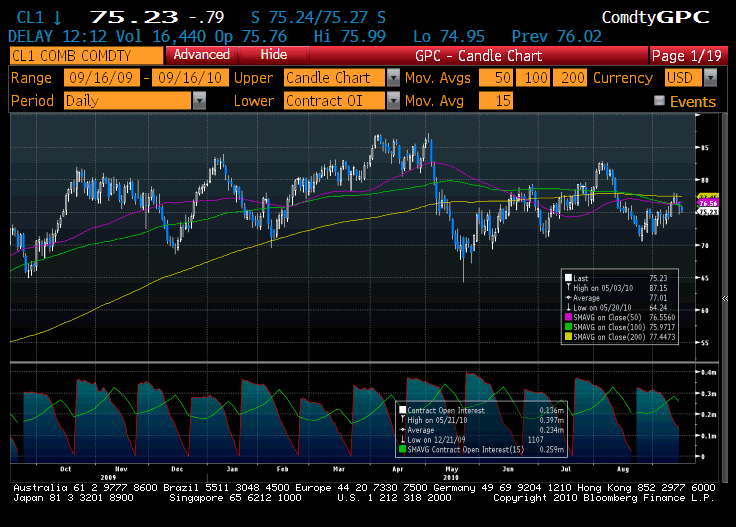Click the GPC - Candle Chart title bar
This screenshot has width=736, height=527.
pyautogui.click(x=478, y=55)
